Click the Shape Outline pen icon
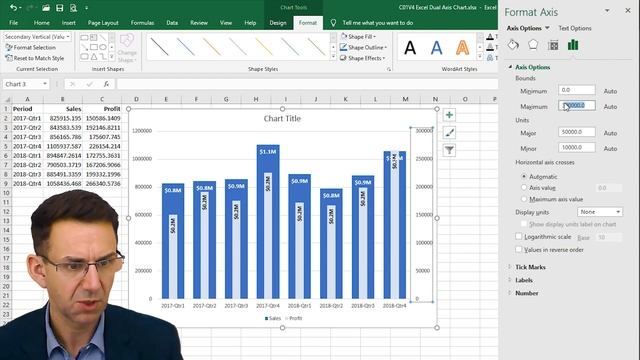Image resolution: width=640 pixels, height=360 pixels. pos(344,47)
